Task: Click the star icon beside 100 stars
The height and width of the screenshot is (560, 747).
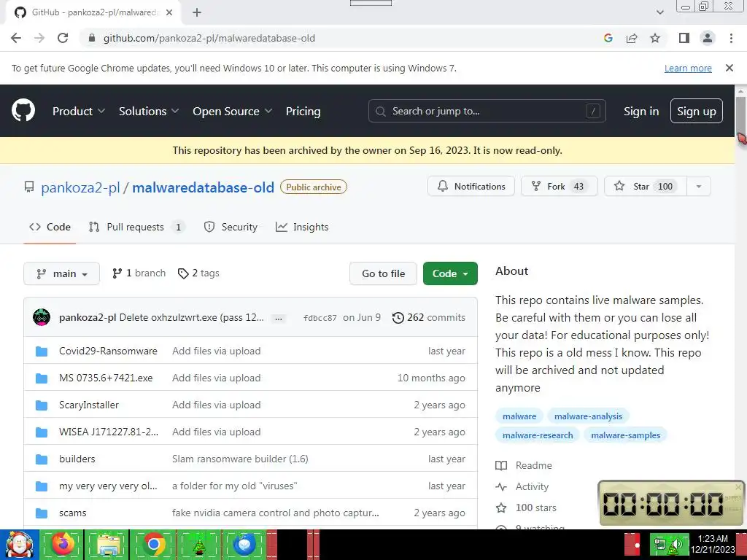Action: 501,507
